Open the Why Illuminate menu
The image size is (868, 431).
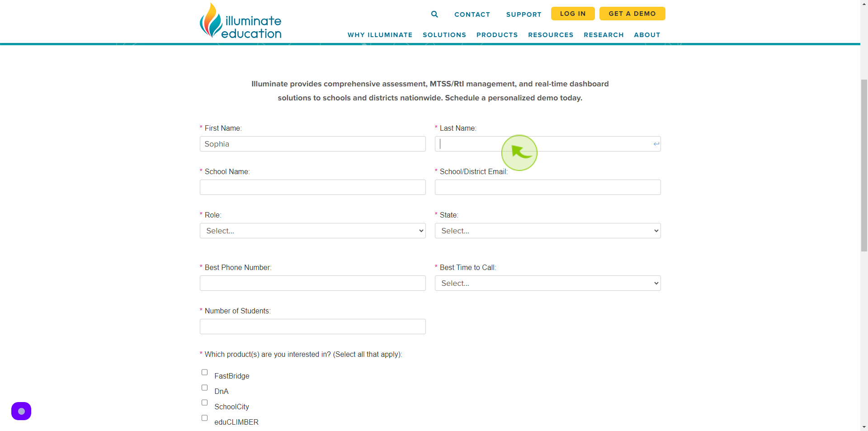(380, 35)
